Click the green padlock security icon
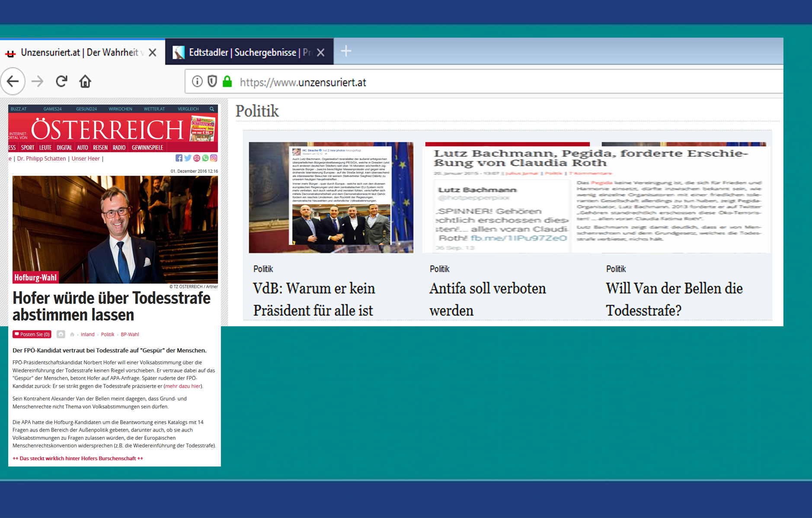 [227, 81]
